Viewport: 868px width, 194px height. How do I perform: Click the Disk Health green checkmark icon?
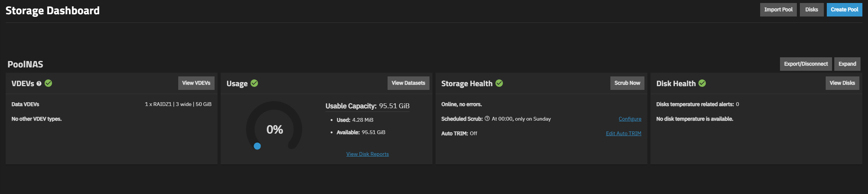click(x=702, y=83)
